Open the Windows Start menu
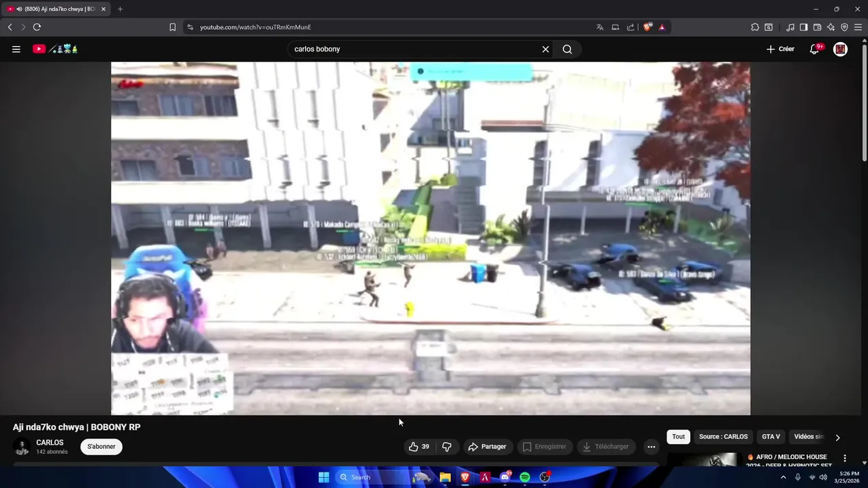868x488 pixels. click(323, 477)
